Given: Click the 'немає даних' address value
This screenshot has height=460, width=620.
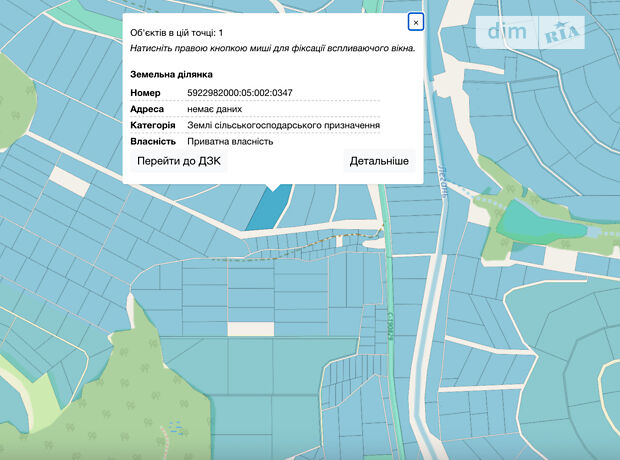Looking at the screenshot, I should pyautogui.click(x=215, y=109).
